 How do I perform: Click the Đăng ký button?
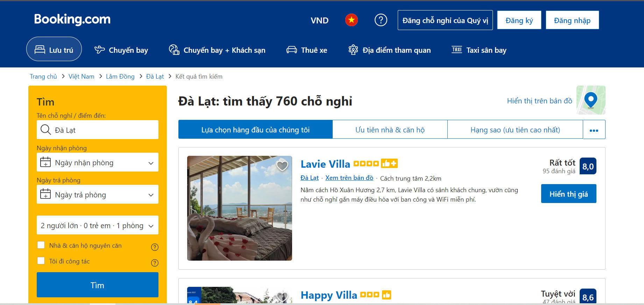pyautogui.click(x=519, y=20)
